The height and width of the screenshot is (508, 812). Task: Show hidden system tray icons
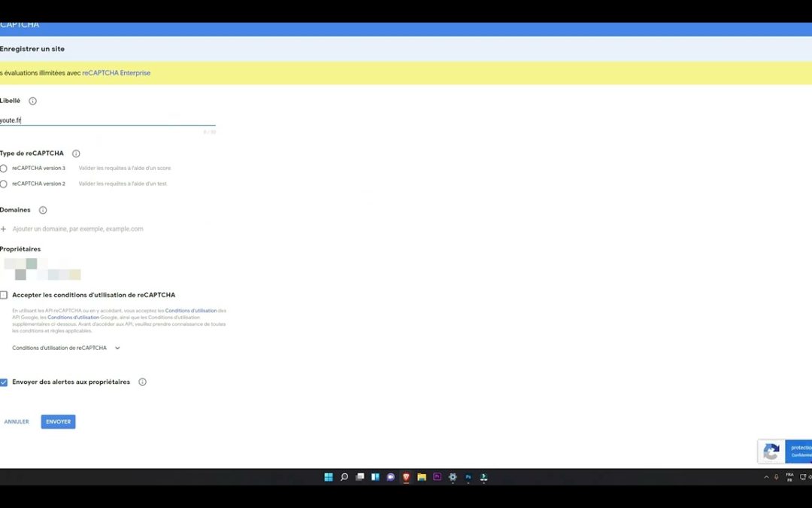tap(766, 477)
